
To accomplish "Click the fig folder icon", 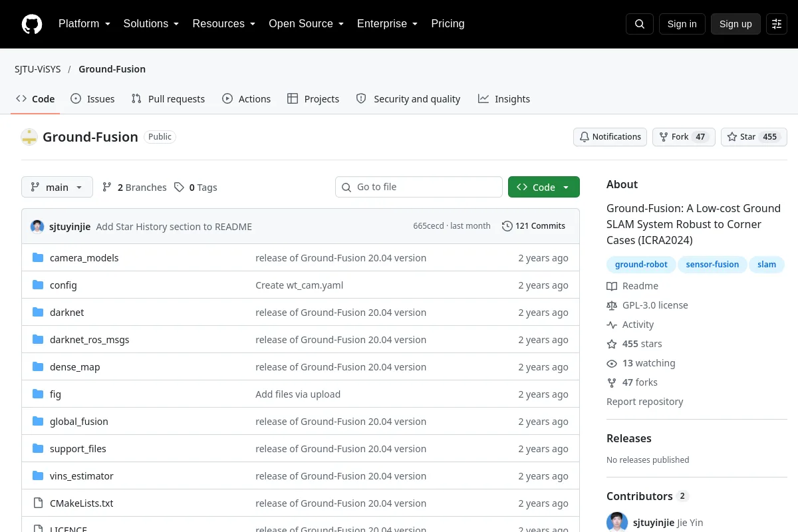I will click(x=38, y=394).
